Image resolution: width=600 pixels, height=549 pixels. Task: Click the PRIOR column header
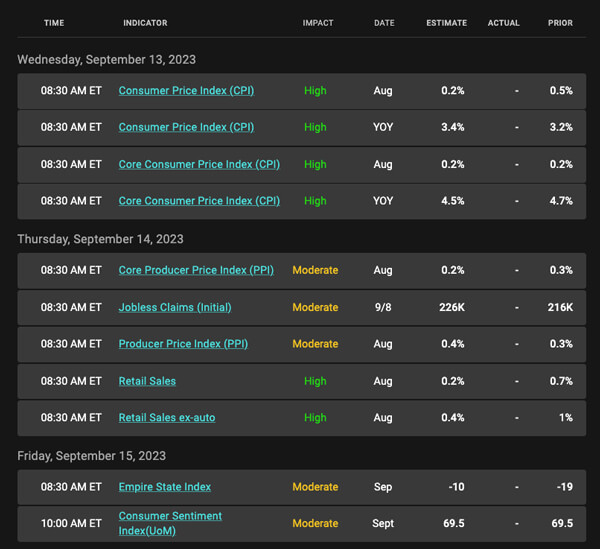pos(560,23)
